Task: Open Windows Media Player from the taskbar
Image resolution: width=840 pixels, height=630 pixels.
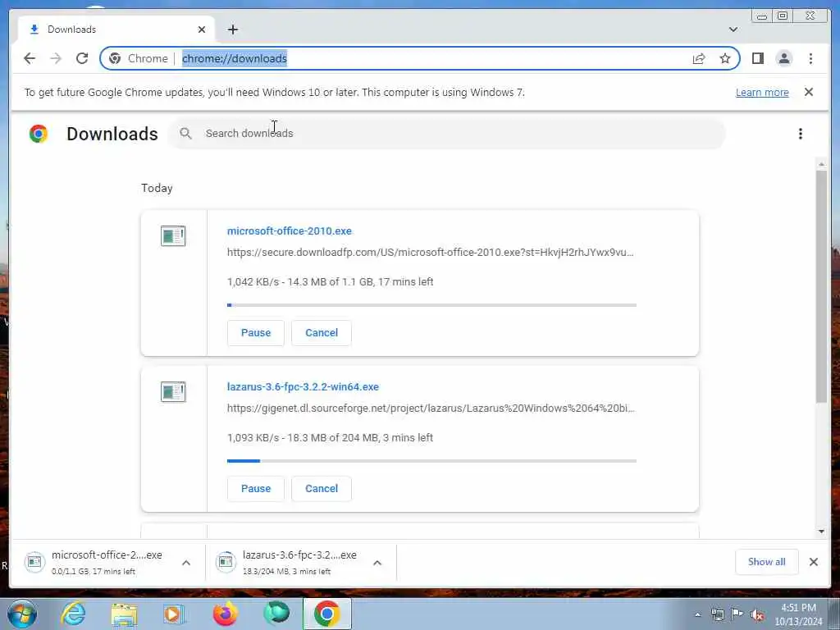Action: point(174,614)
